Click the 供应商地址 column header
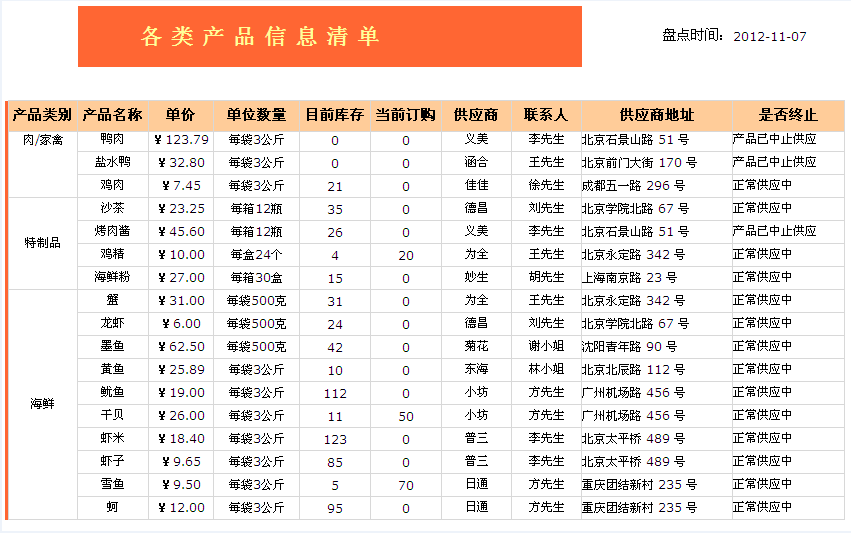Screen dimensions: 851x533 [x=656, y=115]
